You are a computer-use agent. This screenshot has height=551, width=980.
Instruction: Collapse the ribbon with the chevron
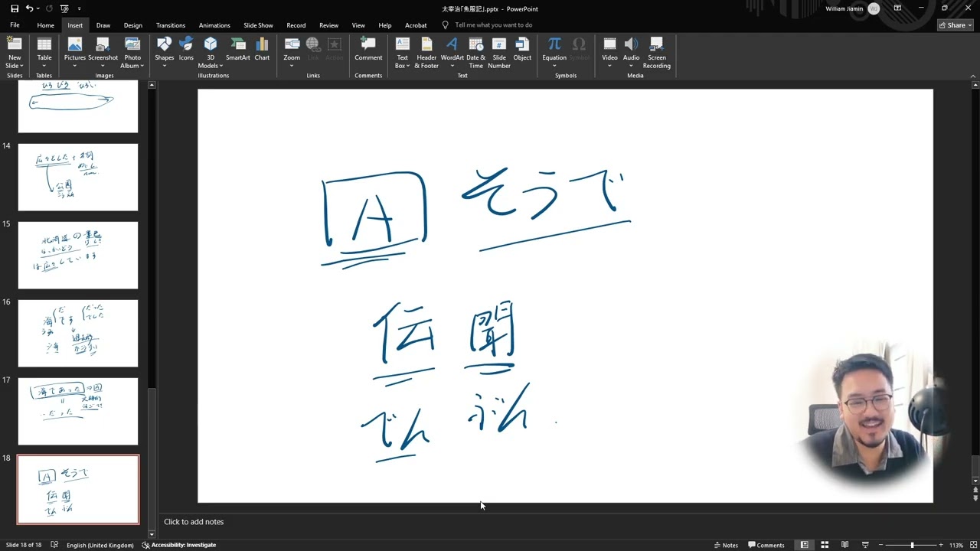click(x=973, y=76)
